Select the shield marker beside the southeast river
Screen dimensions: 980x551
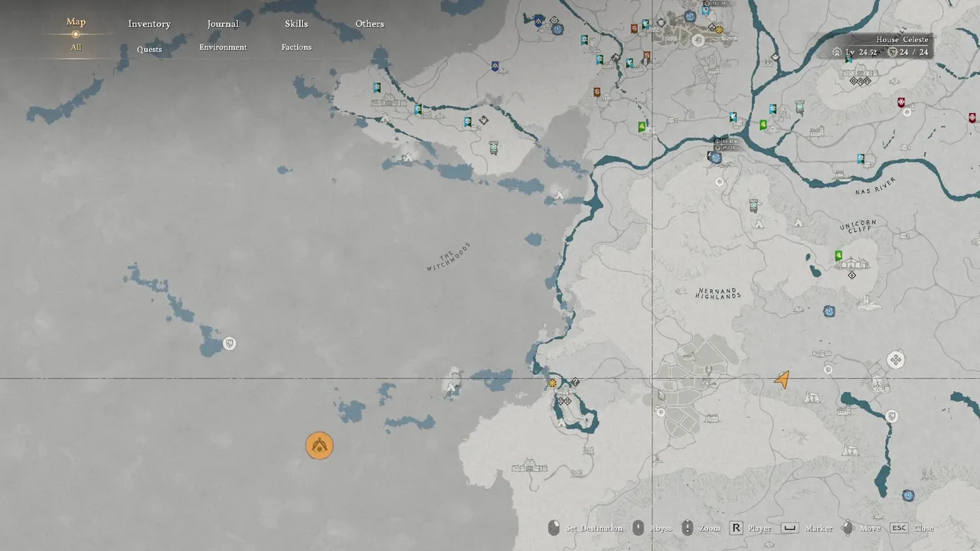click(892, 416)
